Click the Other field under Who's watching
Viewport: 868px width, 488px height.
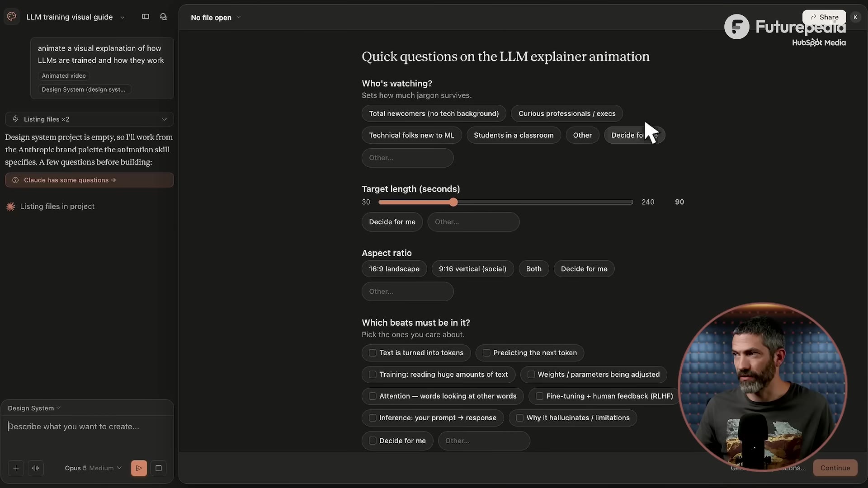coord(407,158)
